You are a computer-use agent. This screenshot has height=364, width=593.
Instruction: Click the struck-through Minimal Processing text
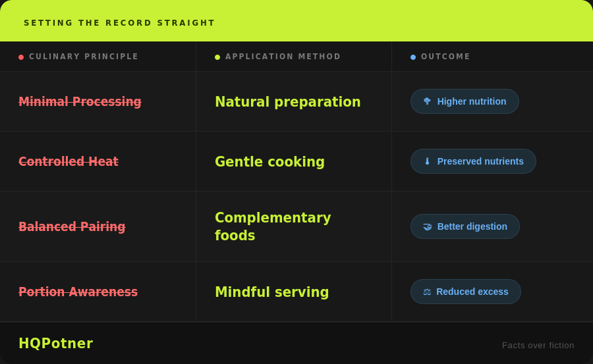point(80,102)
